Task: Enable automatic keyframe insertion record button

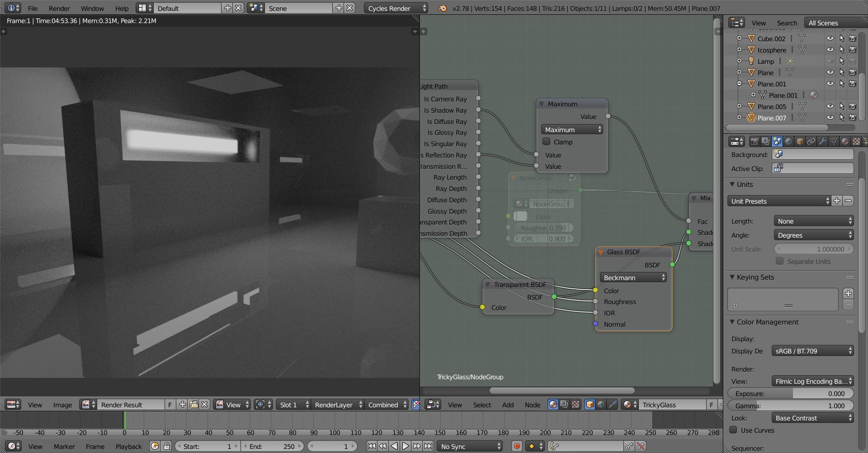Action: click(516, 446)
